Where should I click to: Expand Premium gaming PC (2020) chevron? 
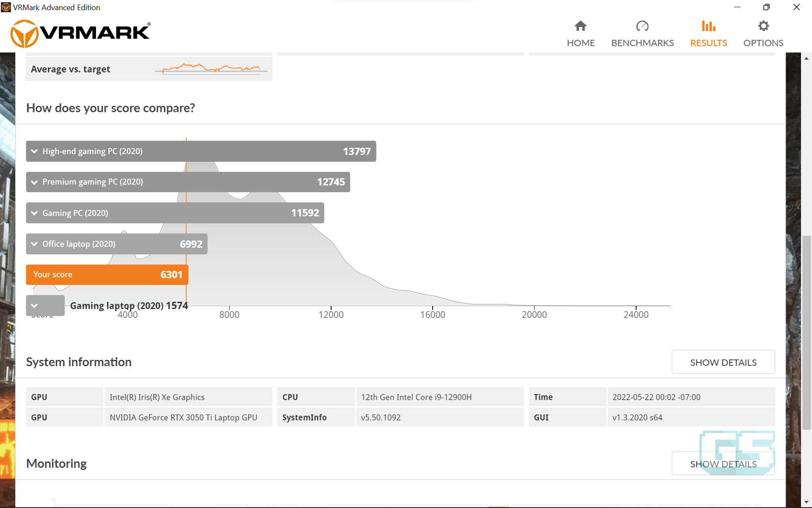(x=34, y=182)
